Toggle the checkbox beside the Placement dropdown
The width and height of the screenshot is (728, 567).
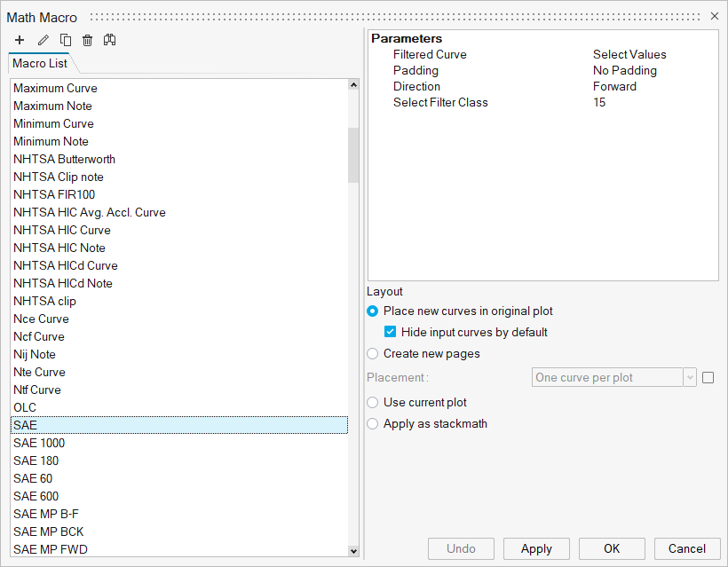708,378
